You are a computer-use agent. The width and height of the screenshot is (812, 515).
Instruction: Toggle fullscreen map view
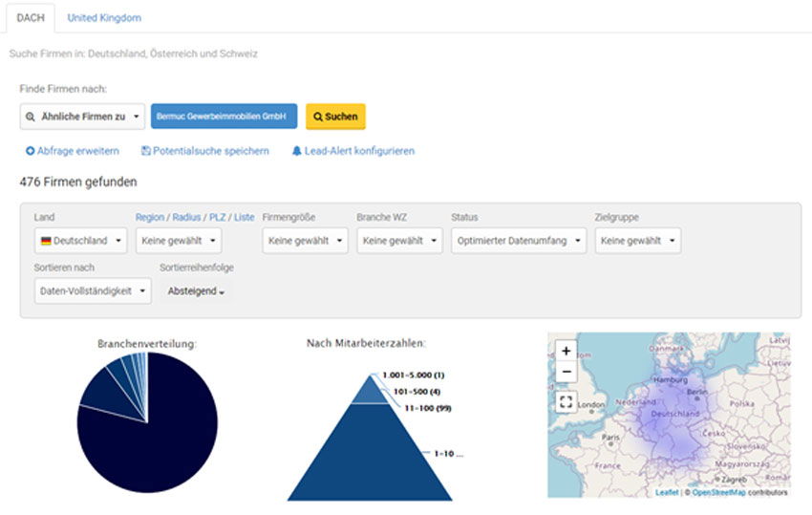coord(566,401)
